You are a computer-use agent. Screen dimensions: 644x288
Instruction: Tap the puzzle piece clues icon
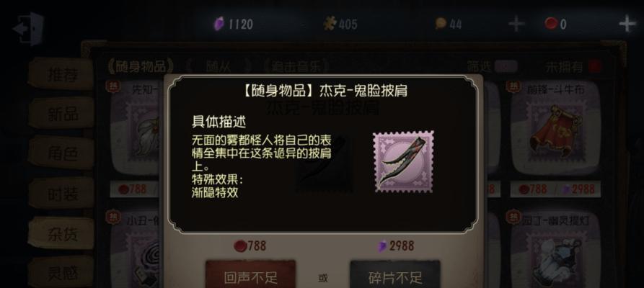(330, 24)
